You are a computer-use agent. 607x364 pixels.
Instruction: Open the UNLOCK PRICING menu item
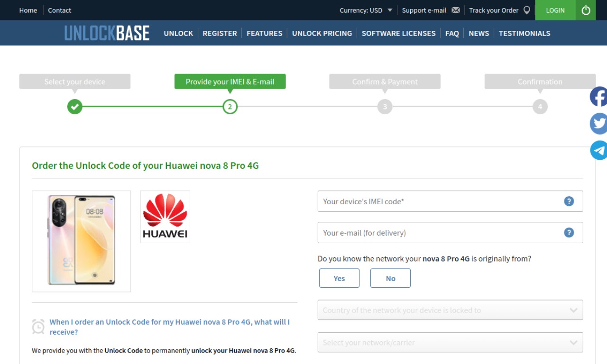pyautogui.click(x=322, y=33)
